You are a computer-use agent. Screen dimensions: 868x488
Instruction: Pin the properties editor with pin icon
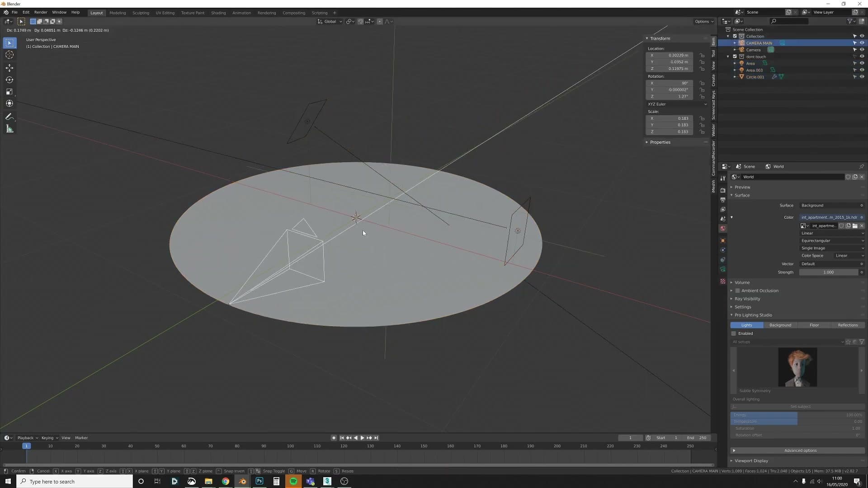tap(862, 166)
